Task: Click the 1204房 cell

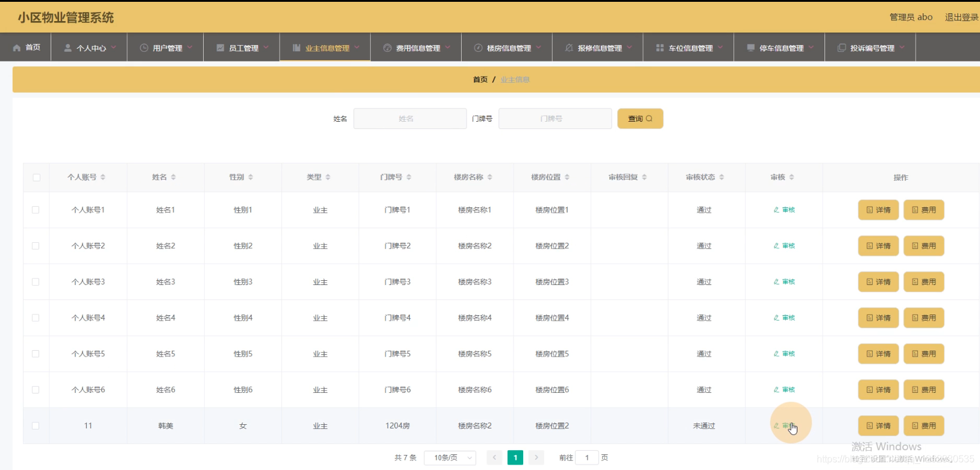Action: (398, 426)
